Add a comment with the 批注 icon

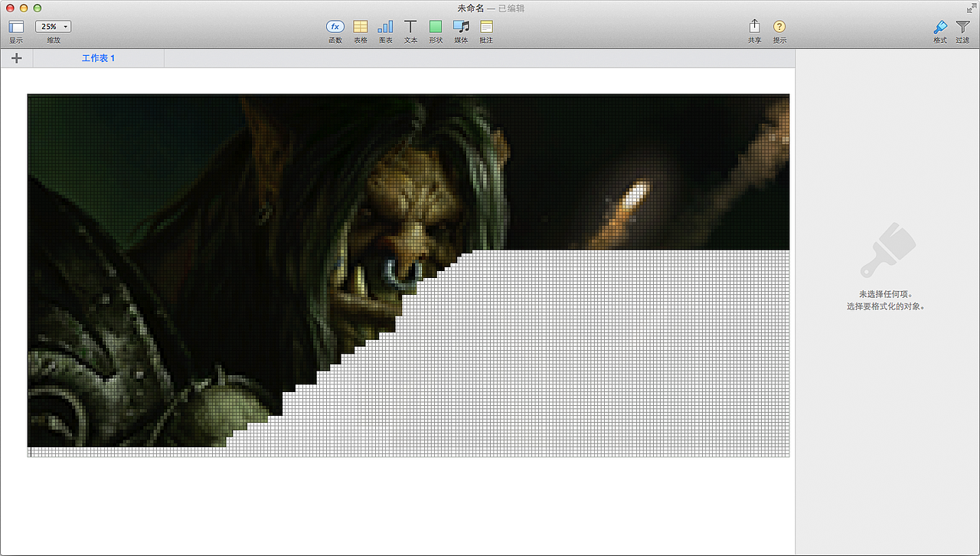(x=486, y=27)
